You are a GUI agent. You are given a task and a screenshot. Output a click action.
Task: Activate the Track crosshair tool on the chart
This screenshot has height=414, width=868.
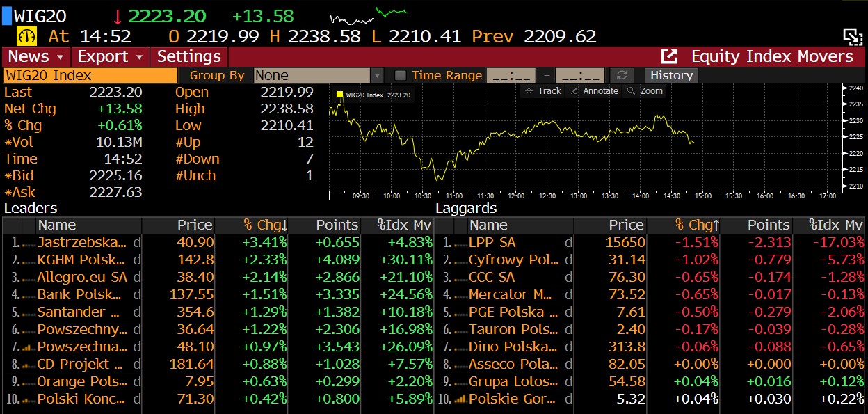[543, 91]
